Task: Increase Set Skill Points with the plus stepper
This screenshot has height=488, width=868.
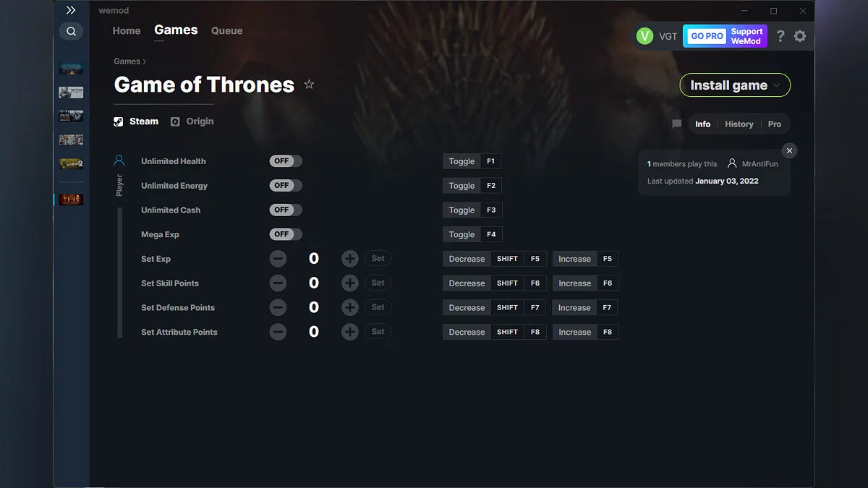Action: pyautogui.click(x=349, y=283)
